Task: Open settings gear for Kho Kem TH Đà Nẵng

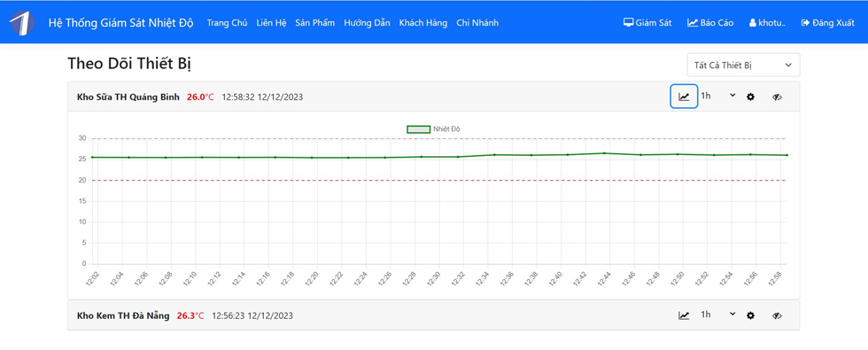Action: click(x=751, y=315)
